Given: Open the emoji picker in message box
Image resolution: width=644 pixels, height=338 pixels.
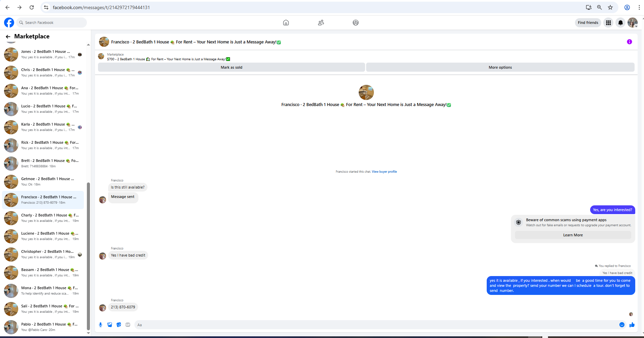Looking at the screenshot, I should pos(622,325).
